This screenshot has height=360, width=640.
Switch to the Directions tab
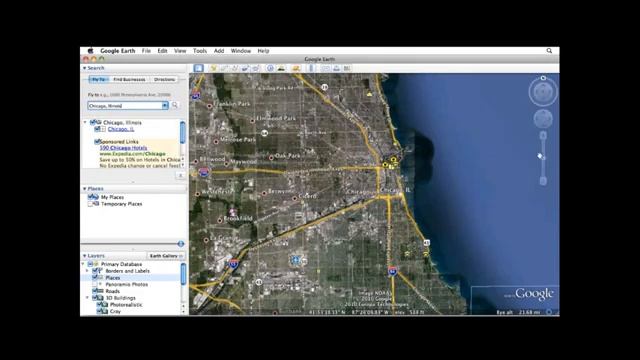click(x=164, y=79)
